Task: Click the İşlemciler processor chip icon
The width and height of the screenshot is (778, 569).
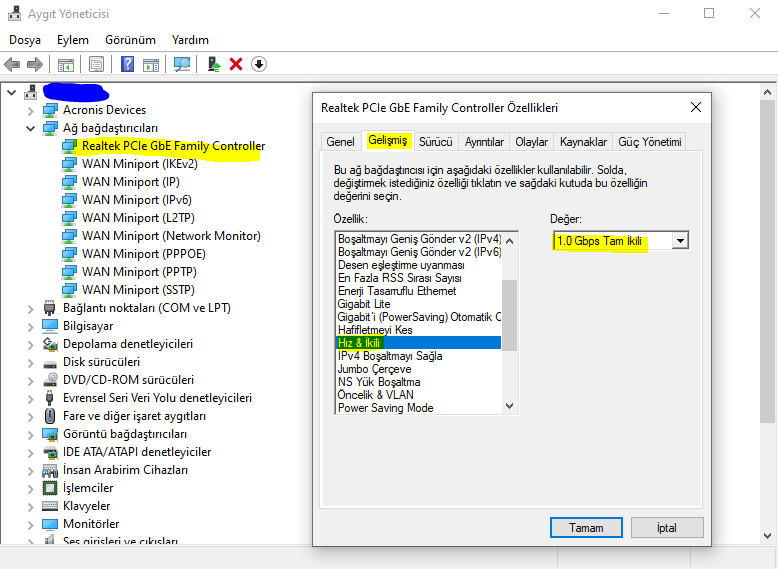Action: 50,488
